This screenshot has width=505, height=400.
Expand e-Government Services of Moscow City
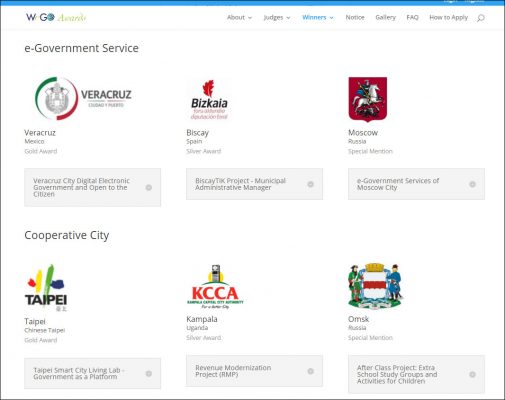point(416,184)
